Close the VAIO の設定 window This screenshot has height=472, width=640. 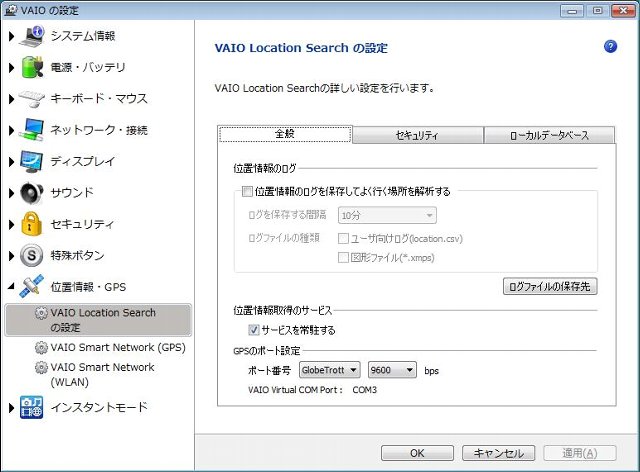pyautogui.click(x=623, y=11)
